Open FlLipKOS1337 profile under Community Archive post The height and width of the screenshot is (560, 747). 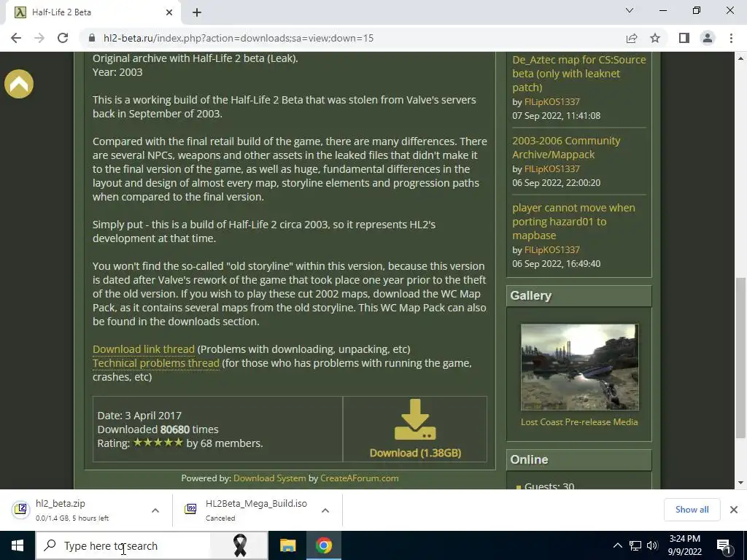pyautogui.click(x=551, y=169)
